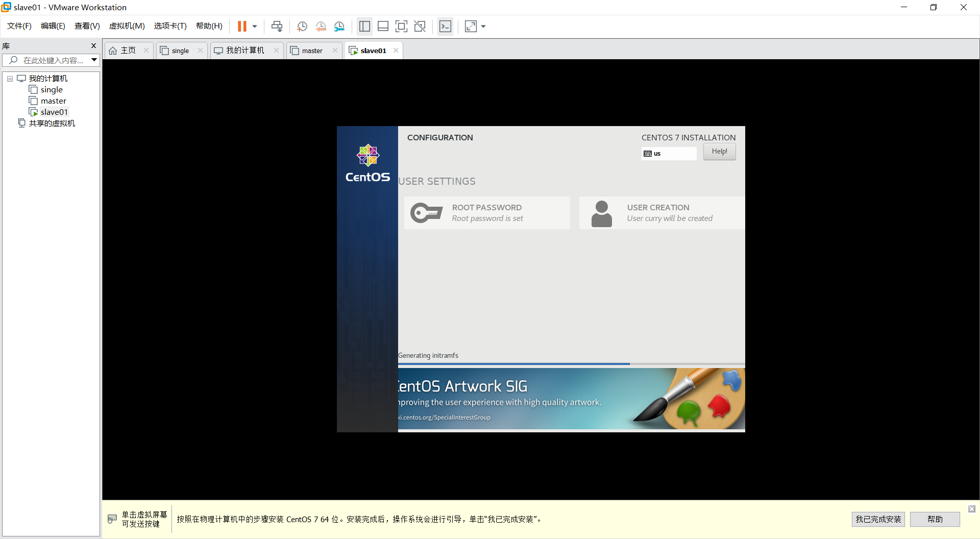Revert VM to previous snapshot
The width and height of the screenshot is (980, 539).
click(x=321, y=27)
